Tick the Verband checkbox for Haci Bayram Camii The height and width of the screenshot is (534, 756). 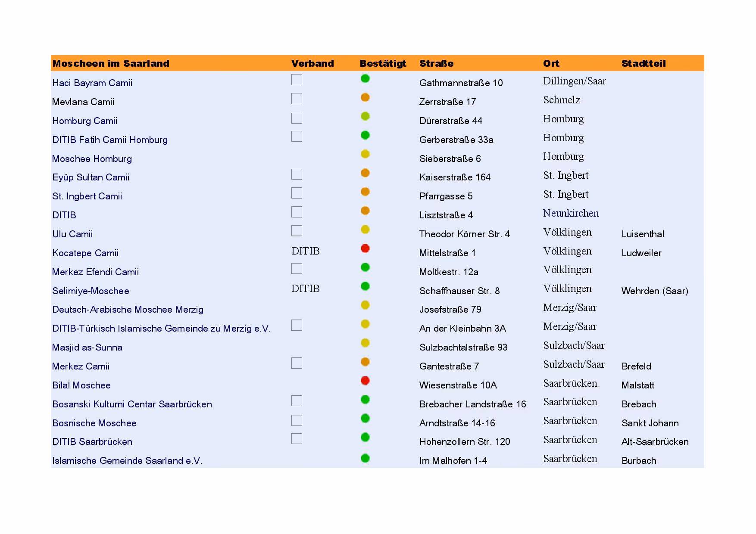[x=297, y=80]
